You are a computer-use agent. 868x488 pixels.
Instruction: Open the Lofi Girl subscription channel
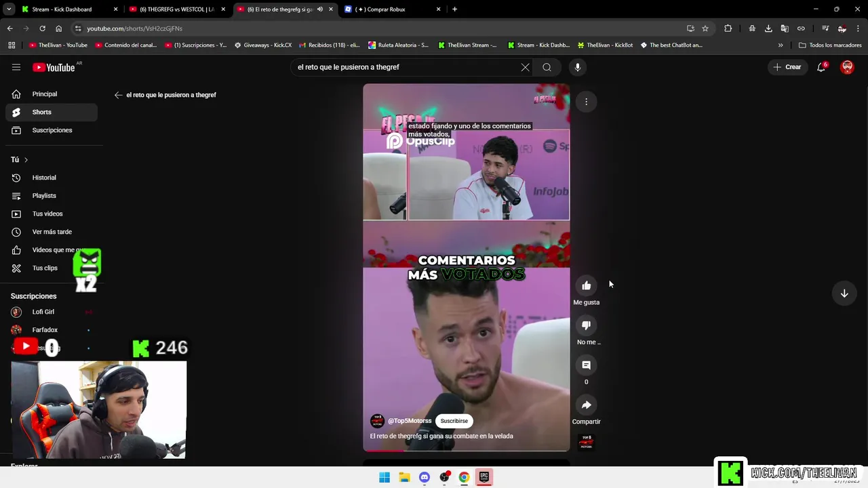point(52,312)
